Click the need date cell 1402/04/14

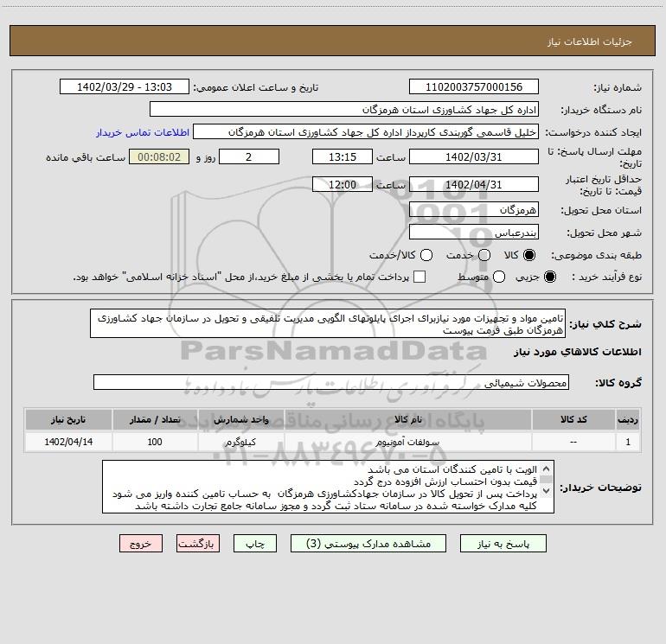68,442
